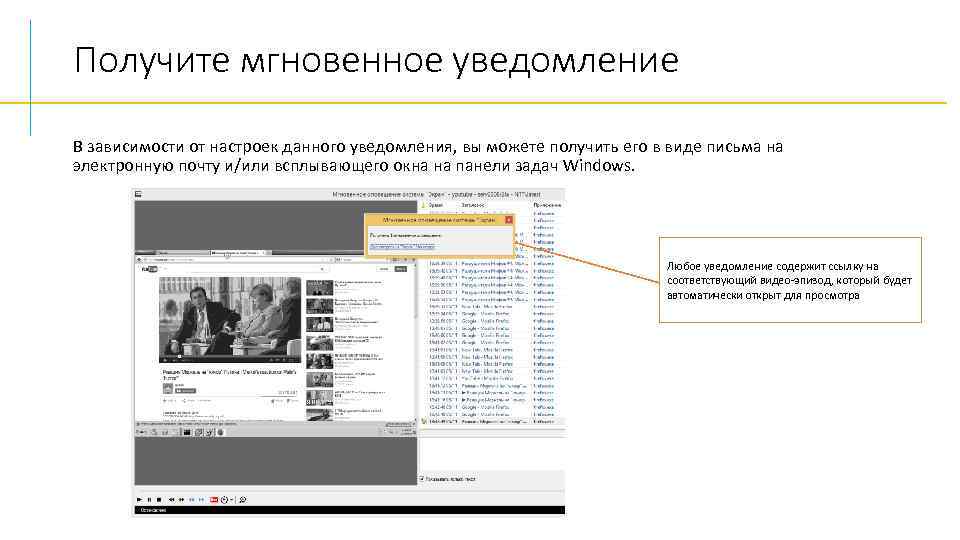The width and height of the screenshot is (960, 540).
Task: Step to the next frame with blue arrow
Action: [x=201, y=500]
